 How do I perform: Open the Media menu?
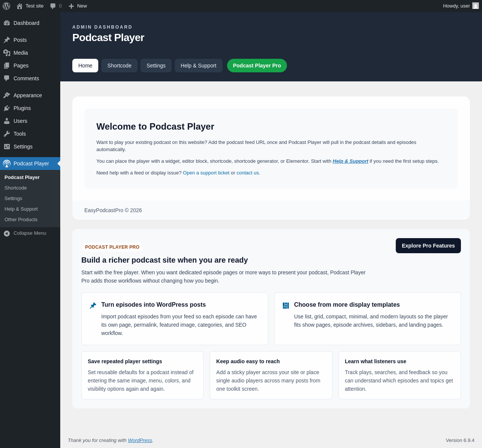30,53
